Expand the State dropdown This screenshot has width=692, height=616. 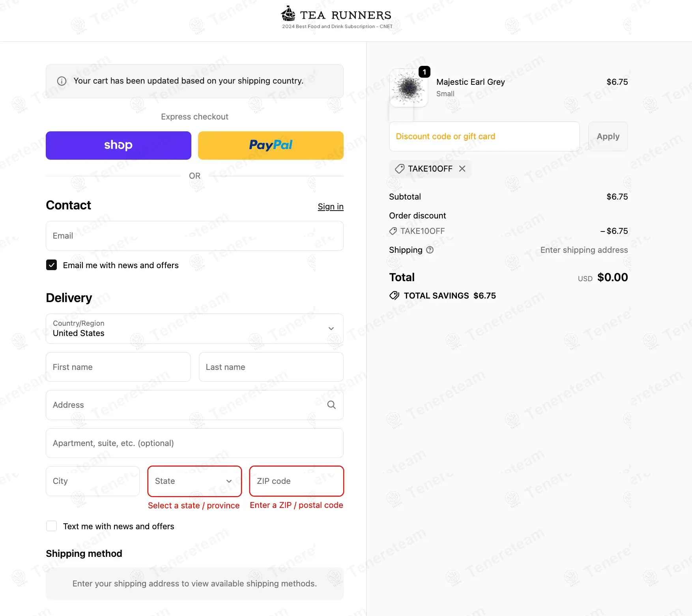pos(195,481)
